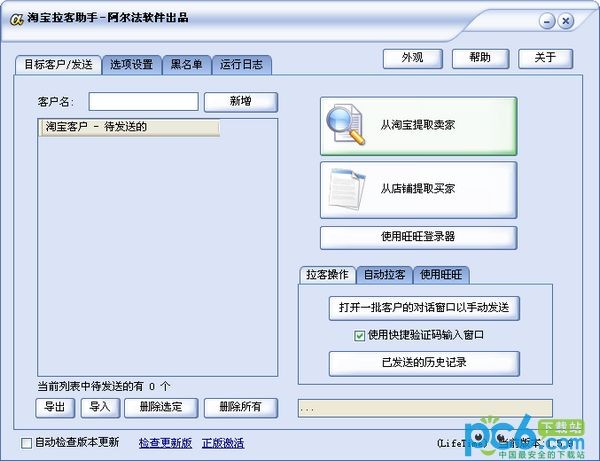Image resolution: width=600 pixels, height=461 pixels.
Task: Click the 检查更新版 link
Action: 165,443
